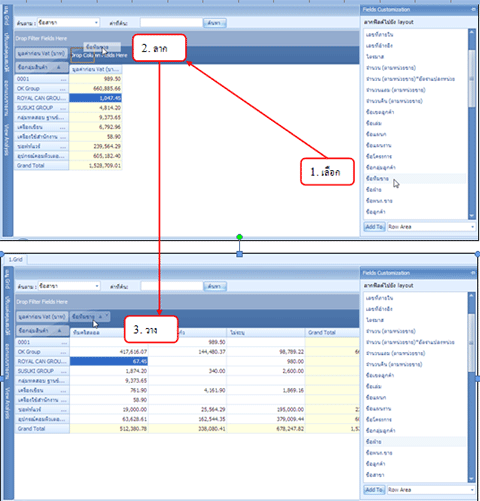Pin the lower Fields Customization panel
Image resolution: width=480 pixels, height=501 pixels.
473,273
